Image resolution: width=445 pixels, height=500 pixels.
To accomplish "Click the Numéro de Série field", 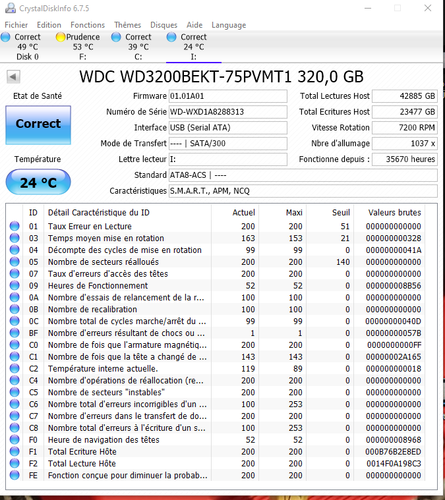I will tap(228, 112).
